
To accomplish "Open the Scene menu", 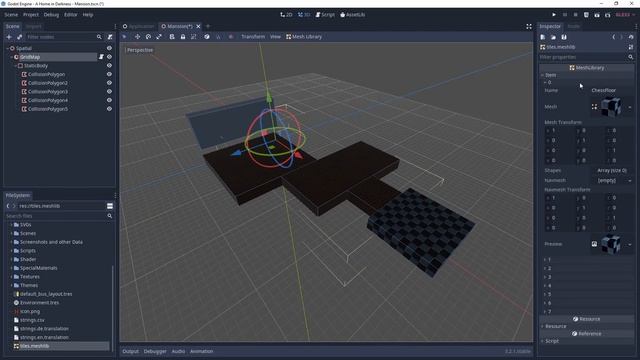I will 11,15.
